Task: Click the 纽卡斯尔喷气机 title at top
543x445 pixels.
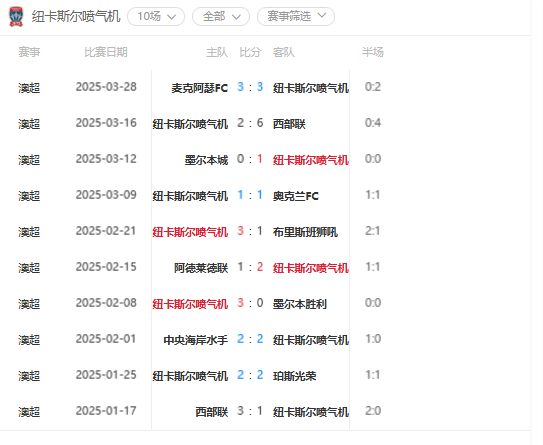Action: [76, 16]
